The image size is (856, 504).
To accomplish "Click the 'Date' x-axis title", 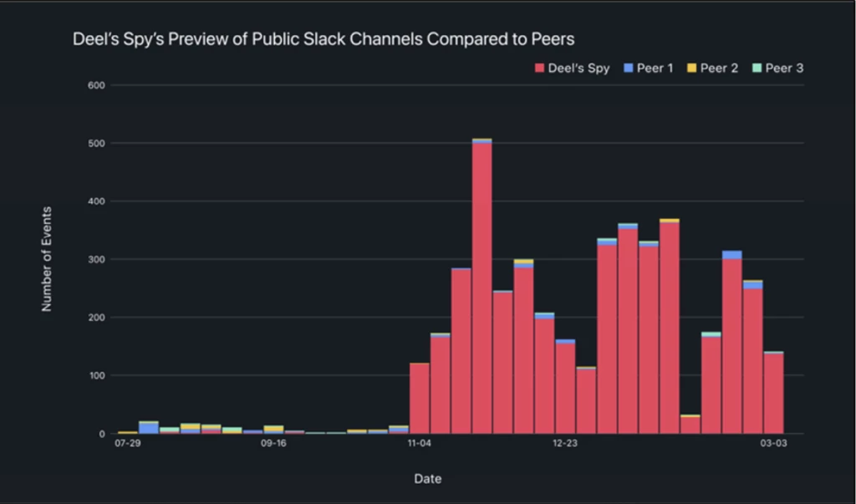I will (427, 479).
